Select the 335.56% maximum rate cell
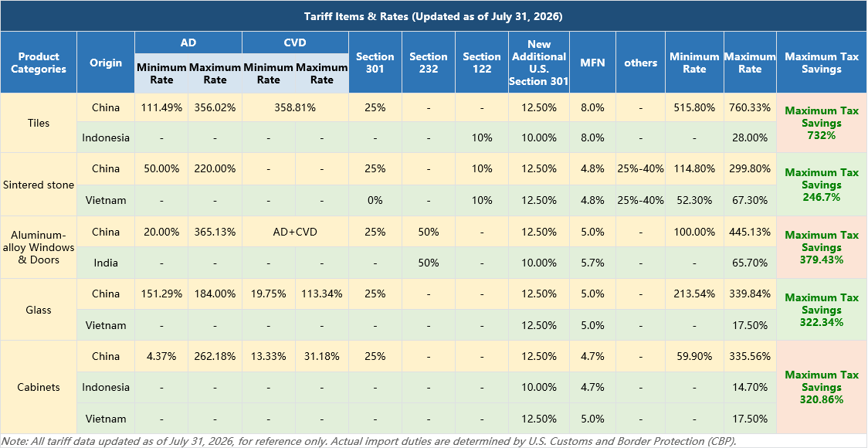The image size is (868, 448). point(750,356)
